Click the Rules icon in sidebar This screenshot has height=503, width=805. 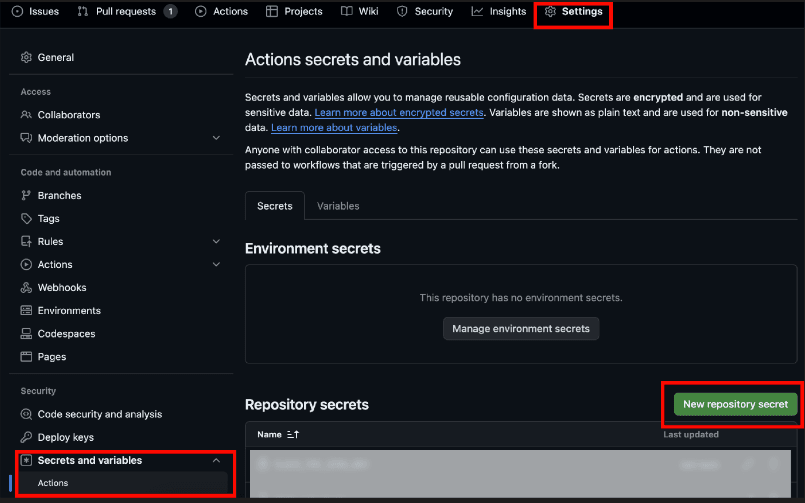(26, 241)
